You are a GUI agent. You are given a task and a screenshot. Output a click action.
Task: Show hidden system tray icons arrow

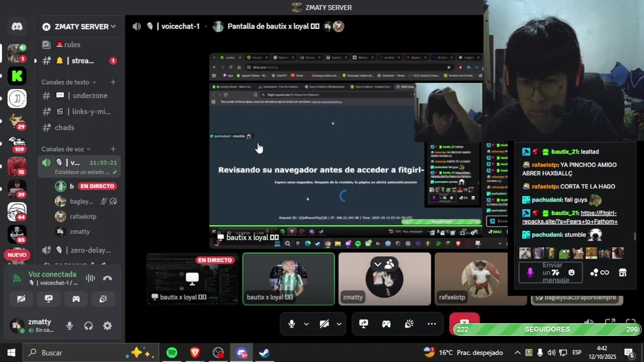pos(517,353)
